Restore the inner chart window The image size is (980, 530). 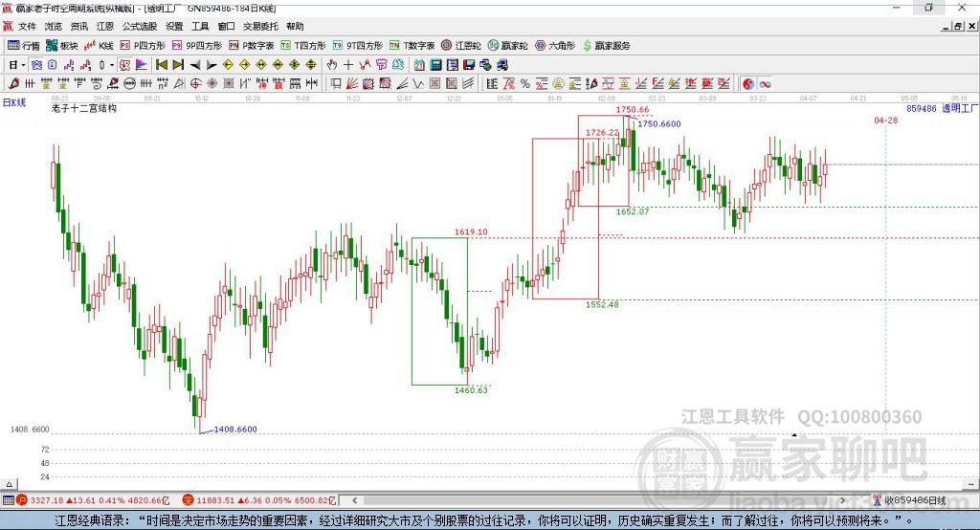(959, 26)
